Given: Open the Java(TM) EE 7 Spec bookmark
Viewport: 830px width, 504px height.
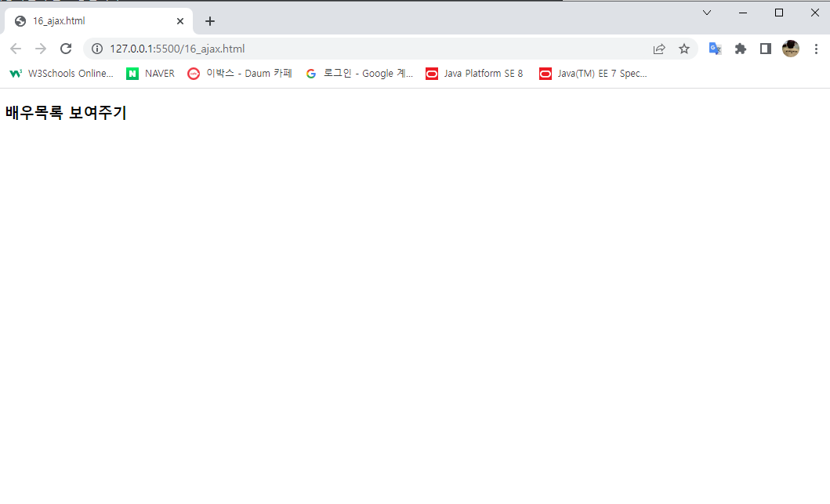Looking at the screenshot, I should 593,74.
